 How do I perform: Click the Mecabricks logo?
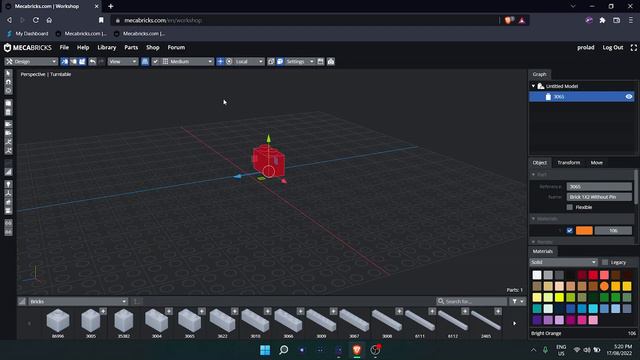28,48
